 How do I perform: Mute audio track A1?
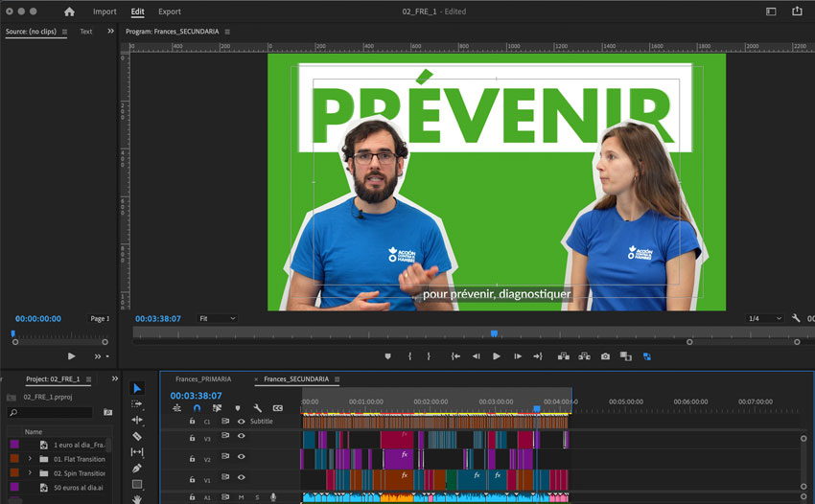coord(241,497)
